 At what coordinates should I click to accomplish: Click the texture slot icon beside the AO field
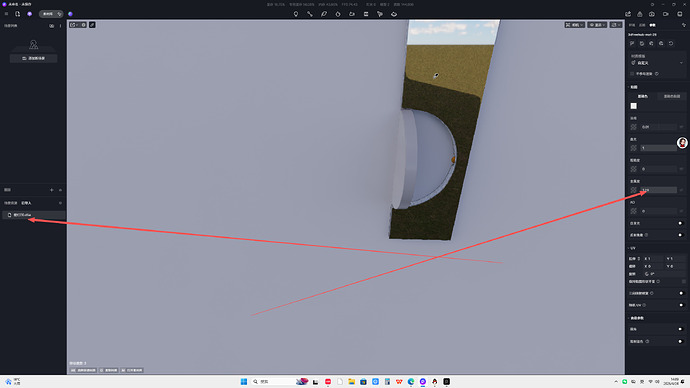[x=634, y=211]
